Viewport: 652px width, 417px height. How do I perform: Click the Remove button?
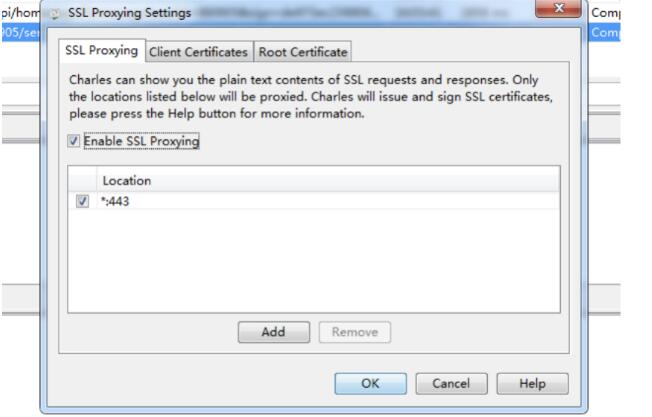tap(355, 332)
